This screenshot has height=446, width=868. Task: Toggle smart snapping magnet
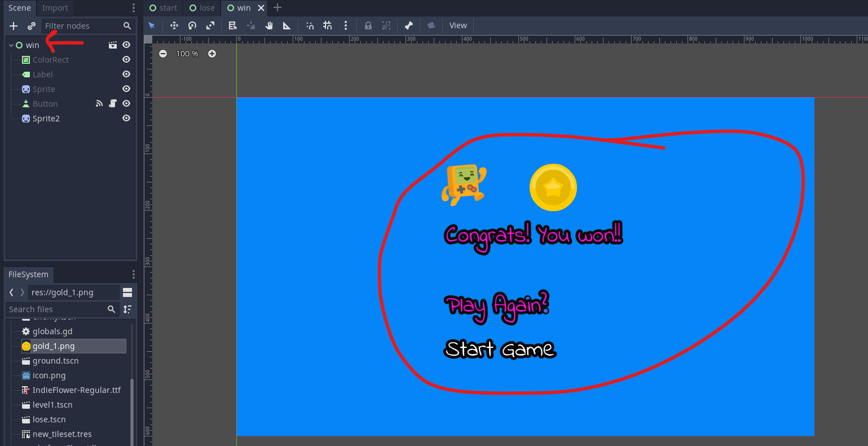[x=310, y=25]
